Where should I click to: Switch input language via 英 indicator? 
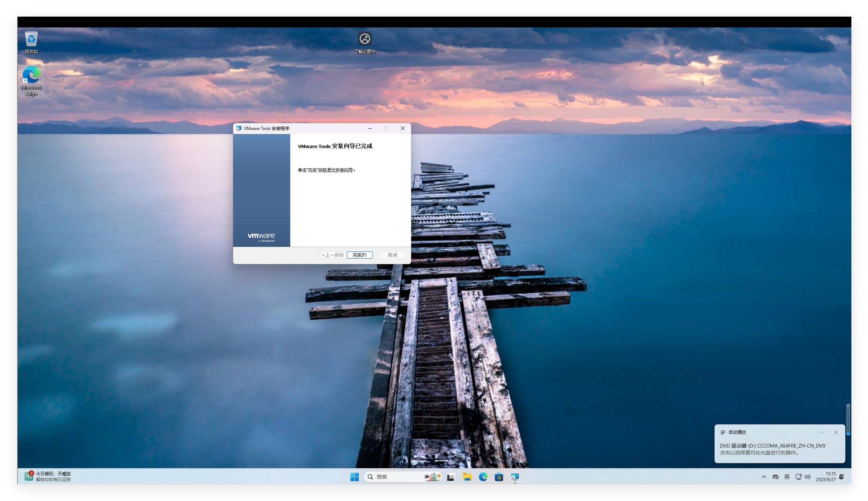[x=787, y=477]
